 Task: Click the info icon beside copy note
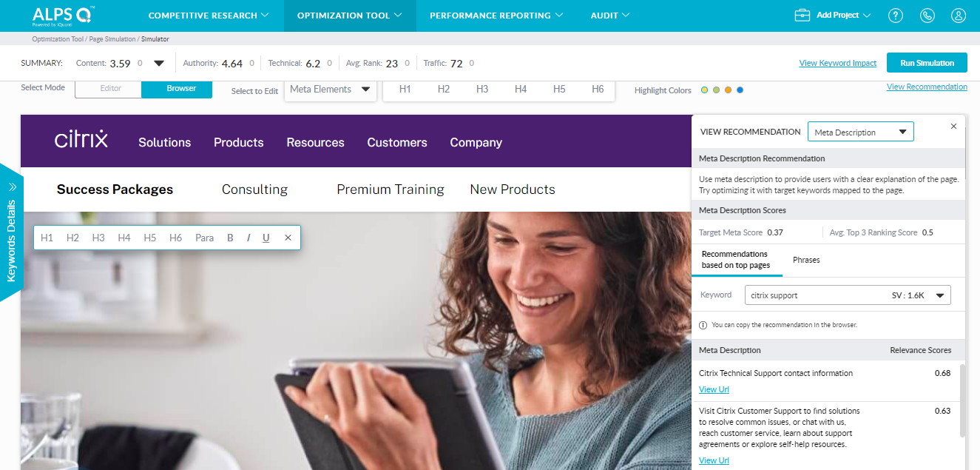703,325
